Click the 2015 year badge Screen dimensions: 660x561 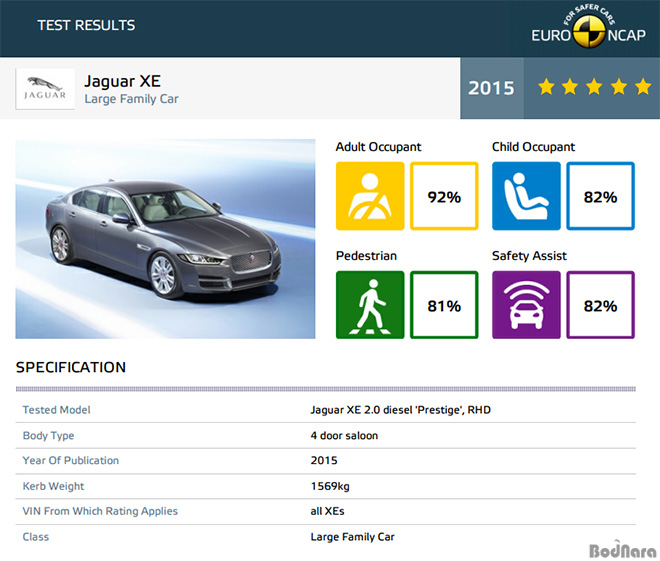point(492,88)
